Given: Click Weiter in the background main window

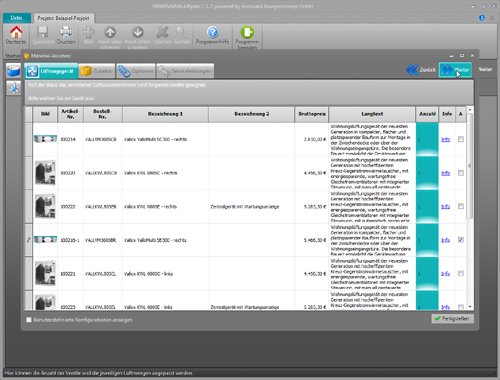Looking at the screenshot, I should point(485,69).
